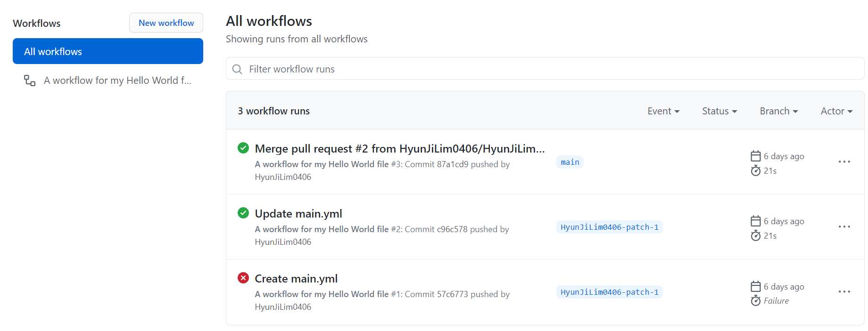Select All workflows in sidebar
This screenshot has height=331, width=868.
click(108, 51)
